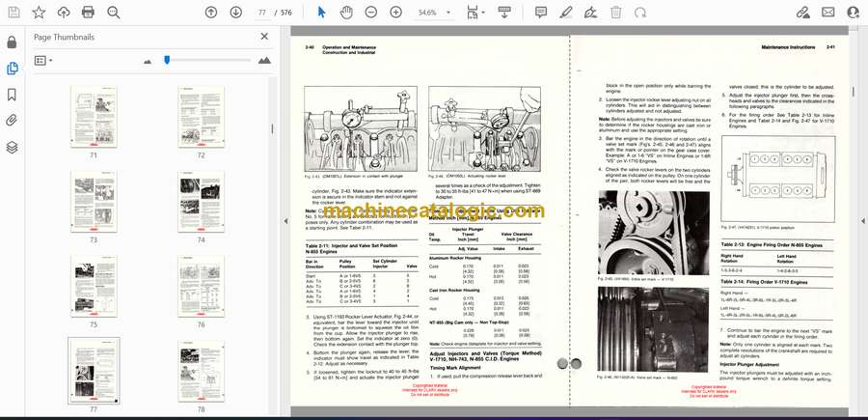Expand the fit page options dropdown
This screenshot has width=868, height=420.
tap(485, 13)
